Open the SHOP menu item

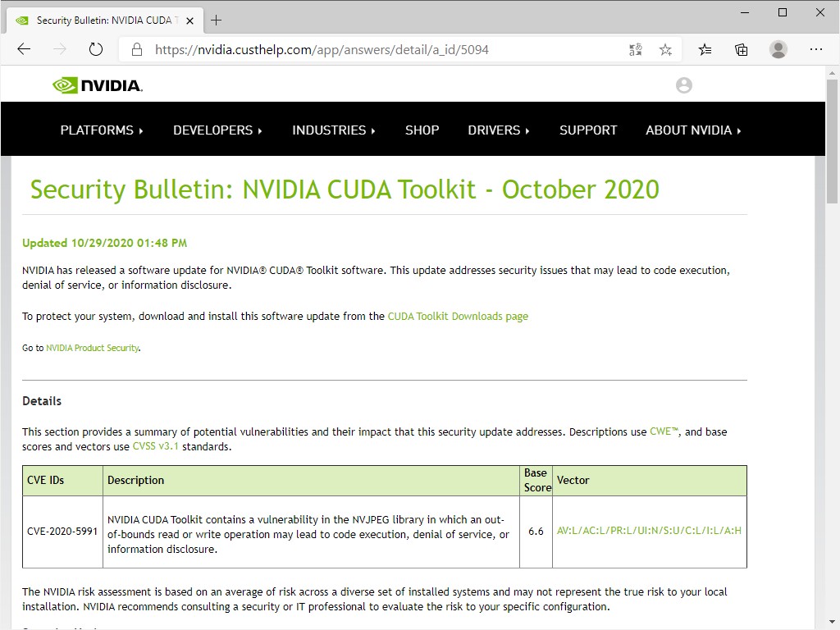point(422,130)
